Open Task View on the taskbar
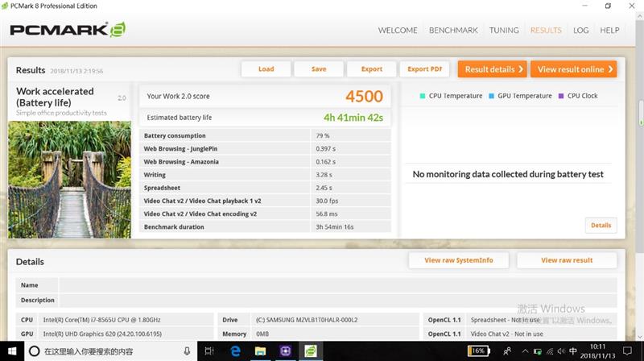 coord(209,351)
